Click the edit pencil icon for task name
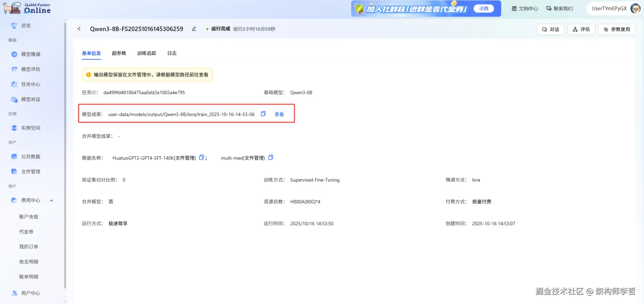 (194, 29)
